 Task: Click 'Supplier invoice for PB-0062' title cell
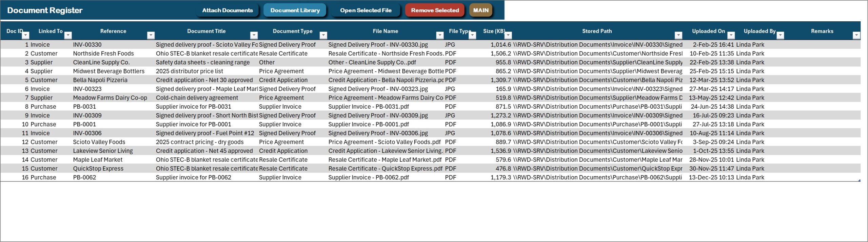pos(206,177)
